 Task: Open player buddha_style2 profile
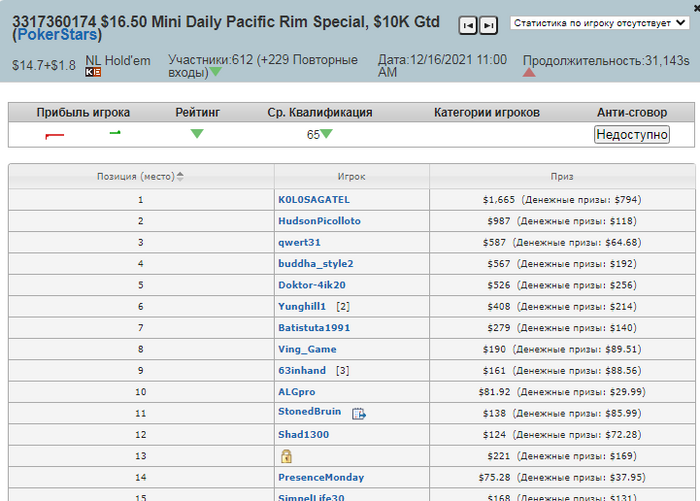click(316, 264)
